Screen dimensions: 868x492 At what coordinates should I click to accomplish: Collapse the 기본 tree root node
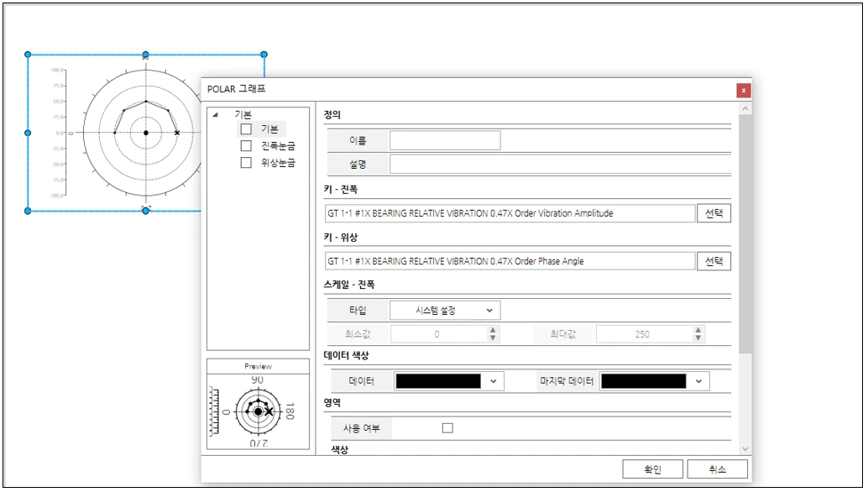pos(216,114)
